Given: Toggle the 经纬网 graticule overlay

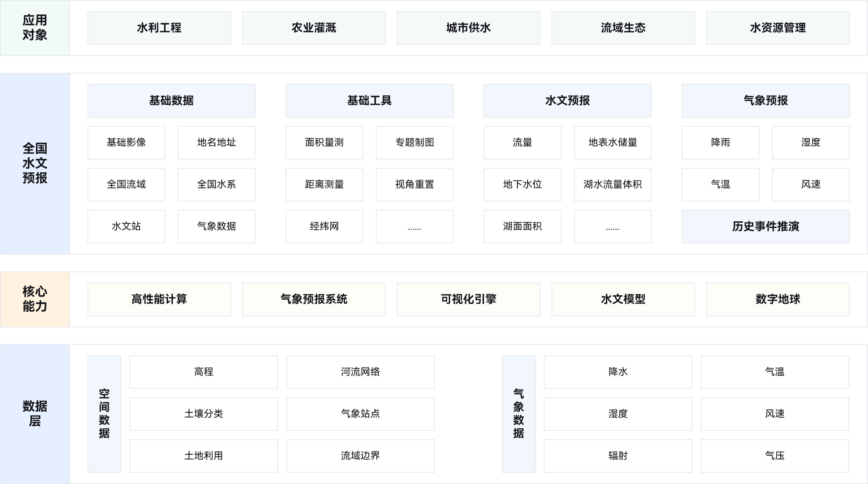Looking at the screenshot, I should pyautogui.click(x=324, y=227).
